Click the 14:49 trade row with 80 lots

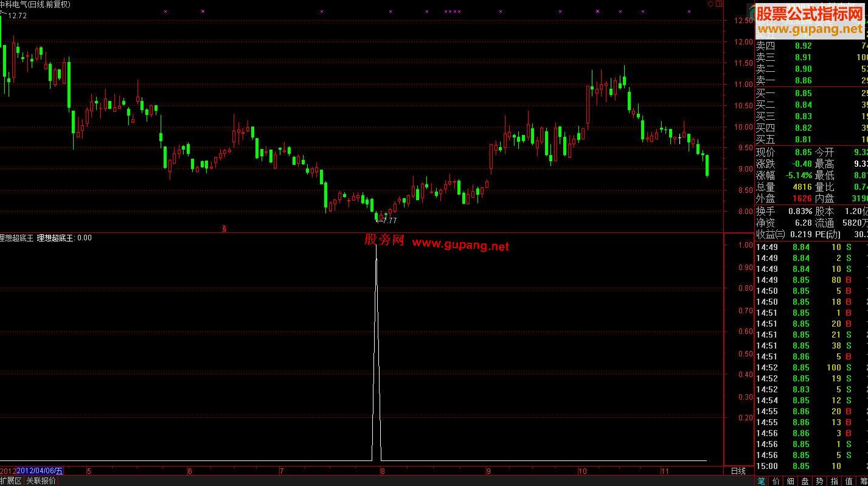pyautogui.click(x=811, y=280)
